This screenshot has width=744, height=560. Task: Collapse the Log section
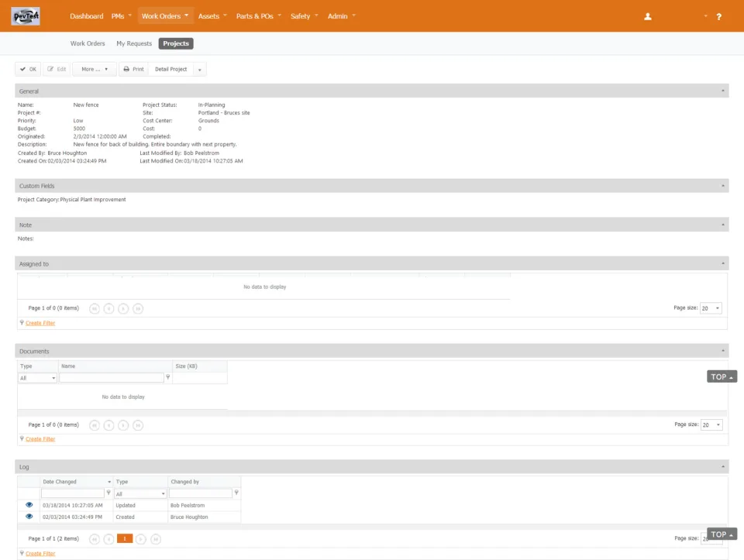tap(722, 466)
